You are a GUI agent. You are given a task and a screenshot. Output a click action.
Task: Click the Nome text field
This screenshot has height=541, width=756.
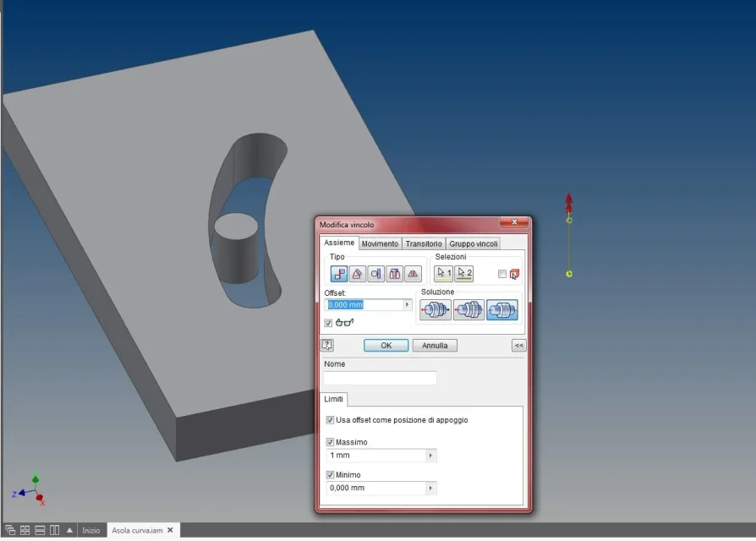tap(380, 378)
